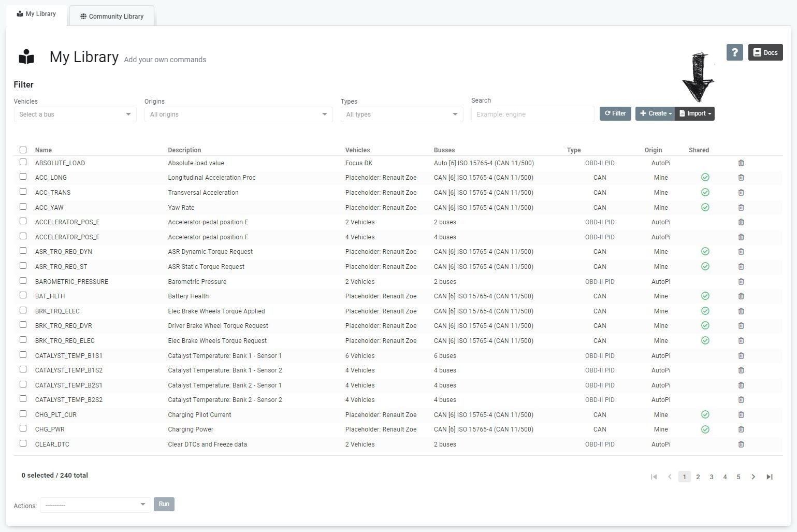Click trash icon for BAROMETRIC_PRESSURE row
The image size is (797, 532).
741,282
